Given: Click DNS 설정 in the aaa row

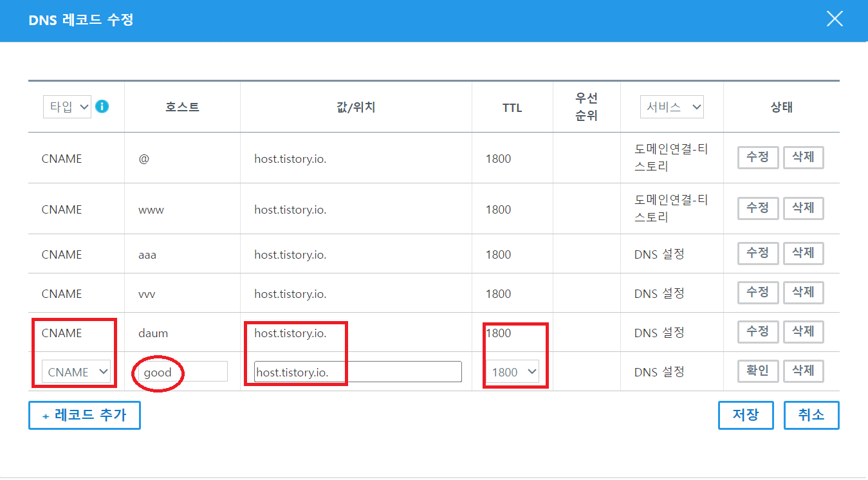Looking at the screenshot, I should (x=659, y=254).
